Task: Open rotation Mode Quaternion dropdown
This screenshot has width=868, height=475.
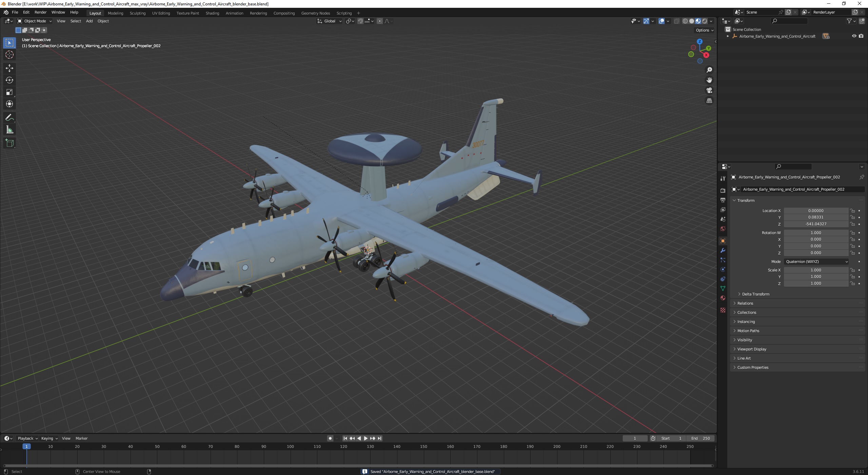Action: [x=816, y=262]
